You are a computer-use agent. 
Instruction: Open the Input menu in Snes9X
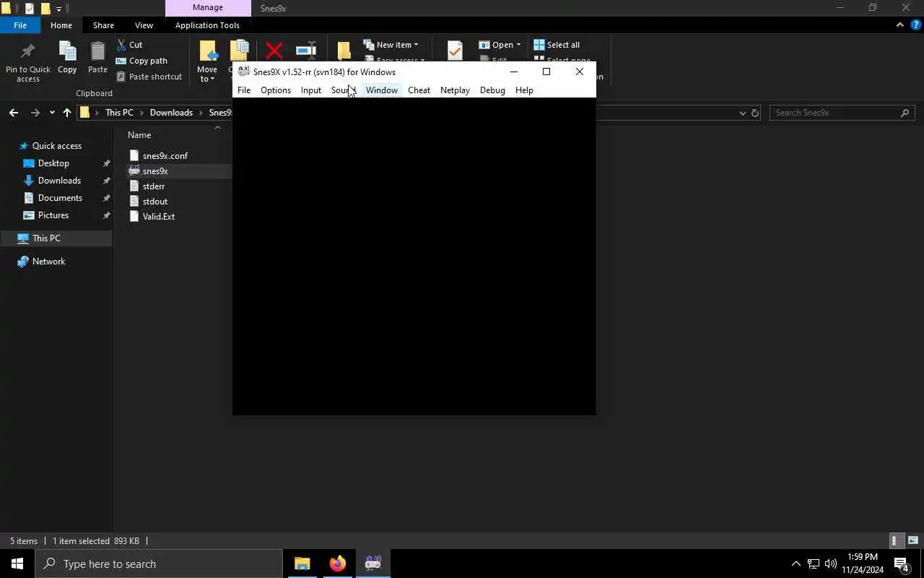tap(311, 90)
